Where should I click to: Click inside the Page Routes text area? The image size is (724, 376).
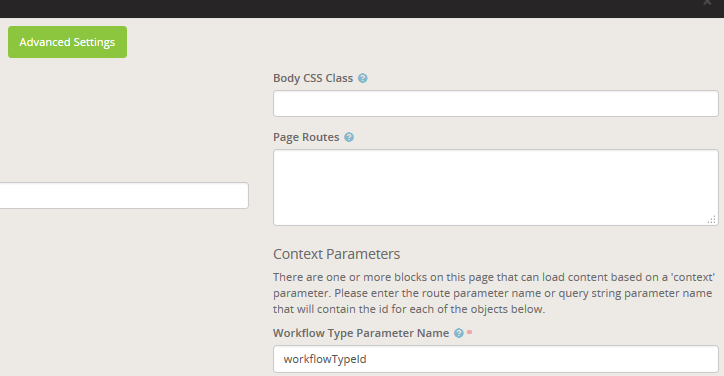pos(496,188)
